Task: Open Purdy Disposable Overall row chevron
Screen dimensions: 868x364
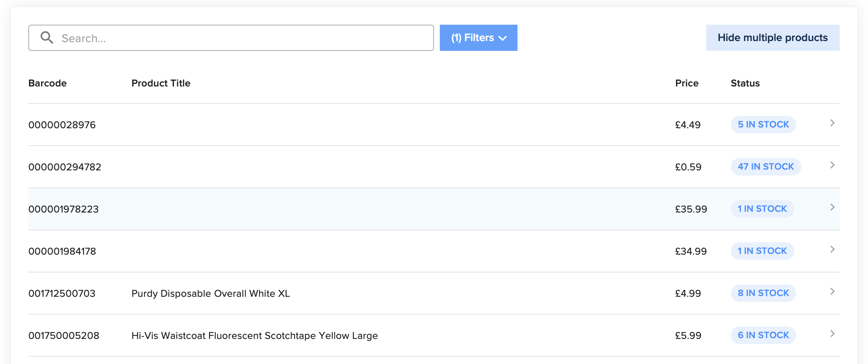Action: 832,292
